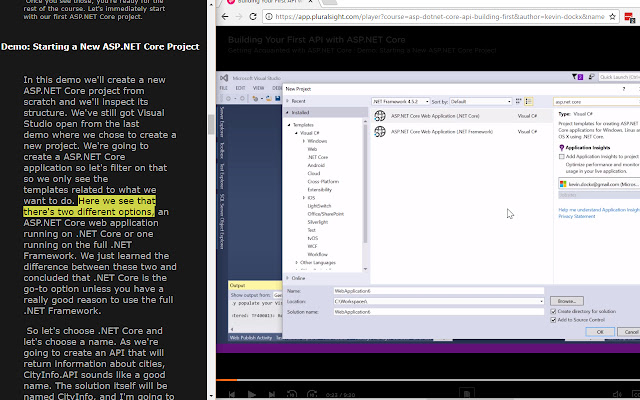Click the Web Publish Activity tab
Viewport: 640px width, 400px height.
tap(251, 338)
